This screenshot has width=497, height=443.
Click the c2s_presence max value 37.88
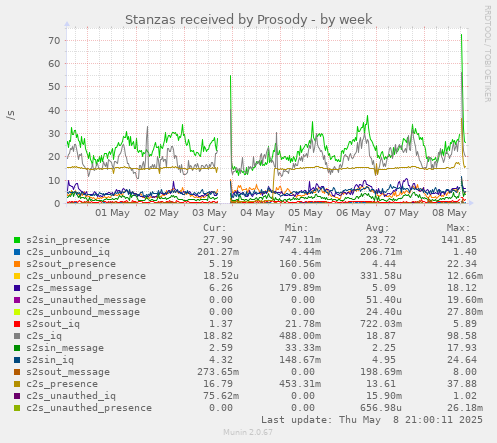pos(462,384)
